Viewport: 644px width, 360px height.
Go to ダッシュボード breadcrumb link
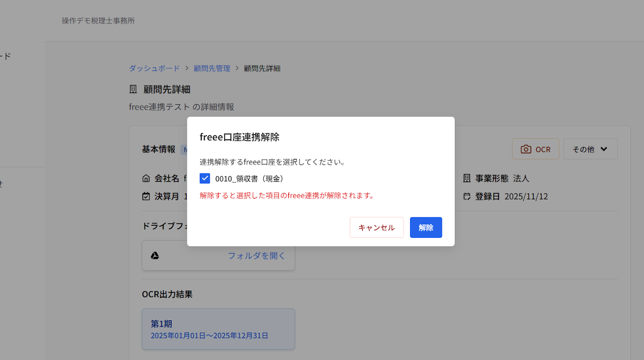click(154, 68)
